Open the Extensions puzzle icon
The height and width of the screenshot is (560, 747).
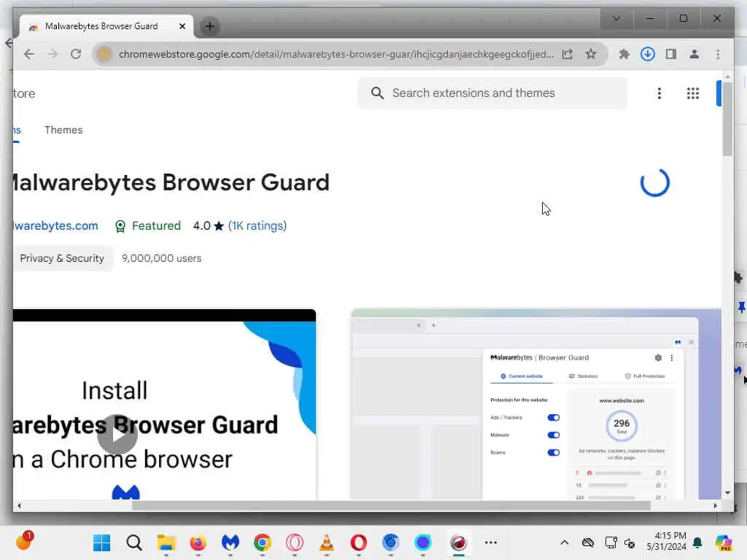[624, 54]
